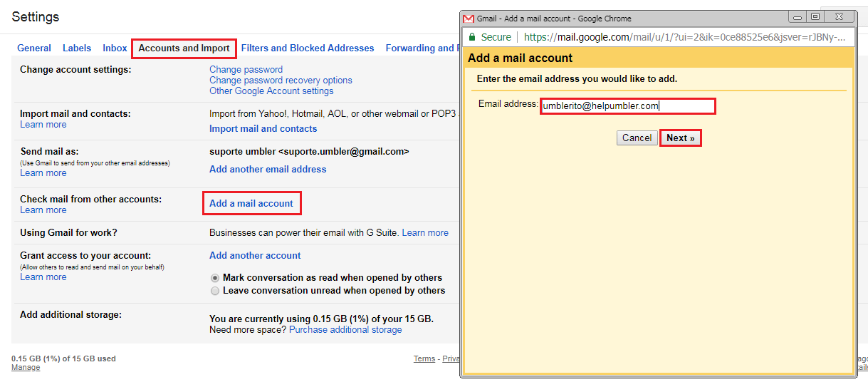
Task: Open Learn more about G Suite
Action: click(x=425, y=233)
